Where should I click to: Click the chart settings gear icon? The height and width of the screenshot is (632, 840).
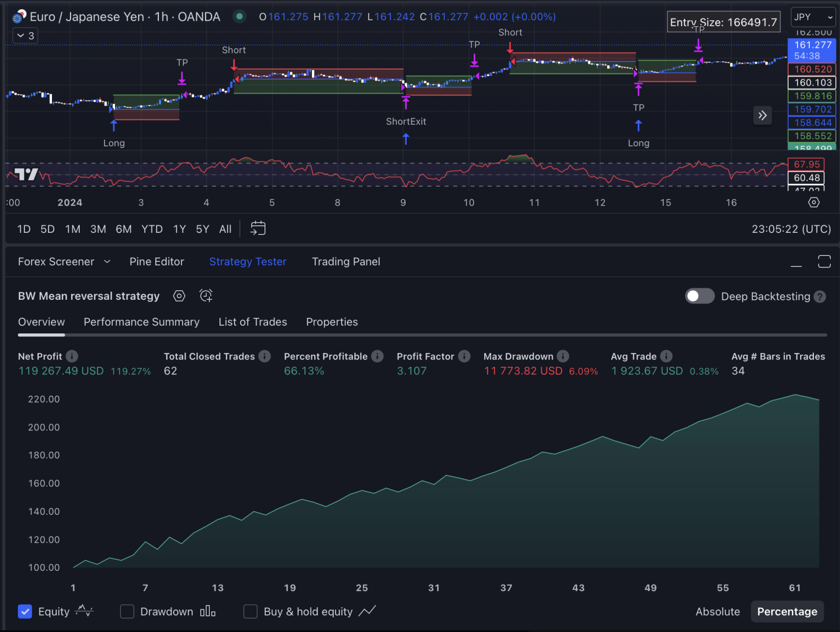813,202
